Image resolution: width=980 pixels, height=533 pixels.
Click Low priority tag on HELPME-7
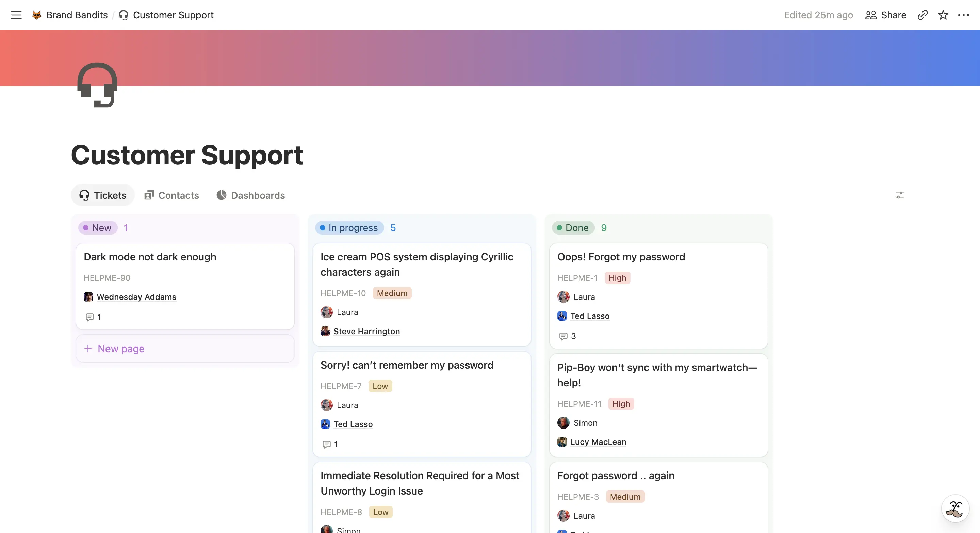380,386
